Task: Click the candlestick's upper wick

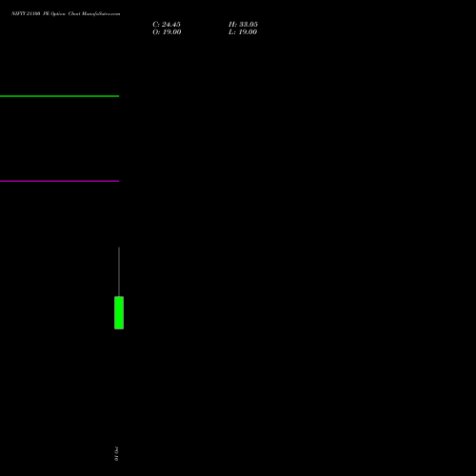Action: (119, 271)
